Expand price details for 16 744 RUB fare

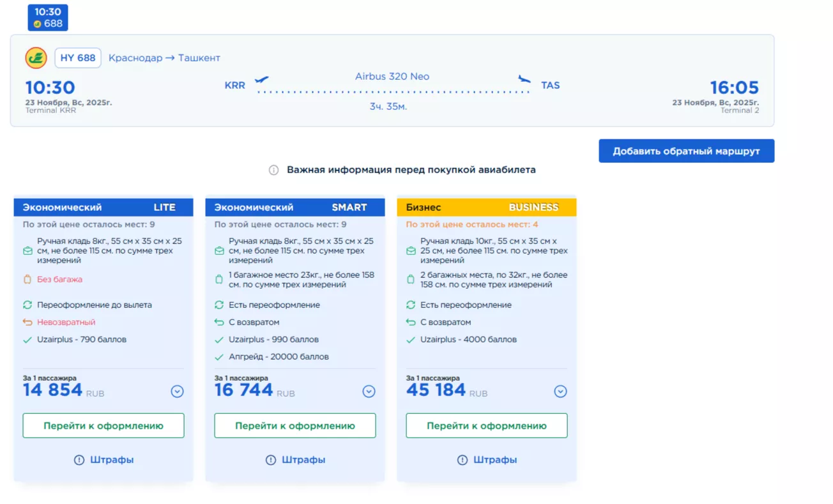[369, 392]
